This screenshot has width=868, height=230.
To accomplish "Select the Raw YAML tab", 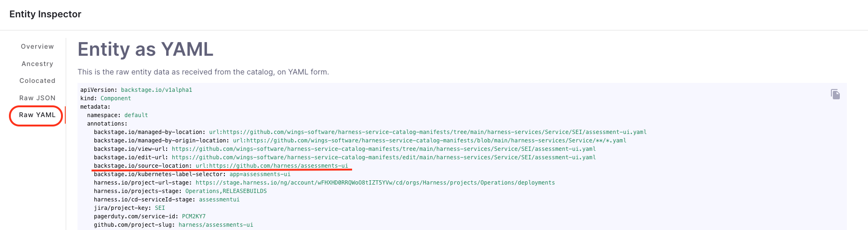I will (x=37, y=115).
